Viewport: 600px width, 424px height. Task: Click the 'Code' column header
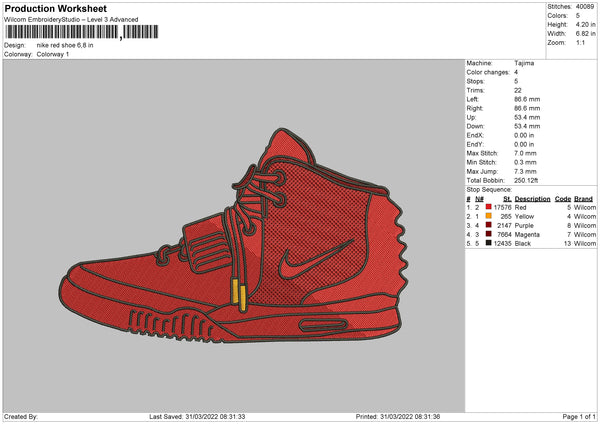click(563, 199)
